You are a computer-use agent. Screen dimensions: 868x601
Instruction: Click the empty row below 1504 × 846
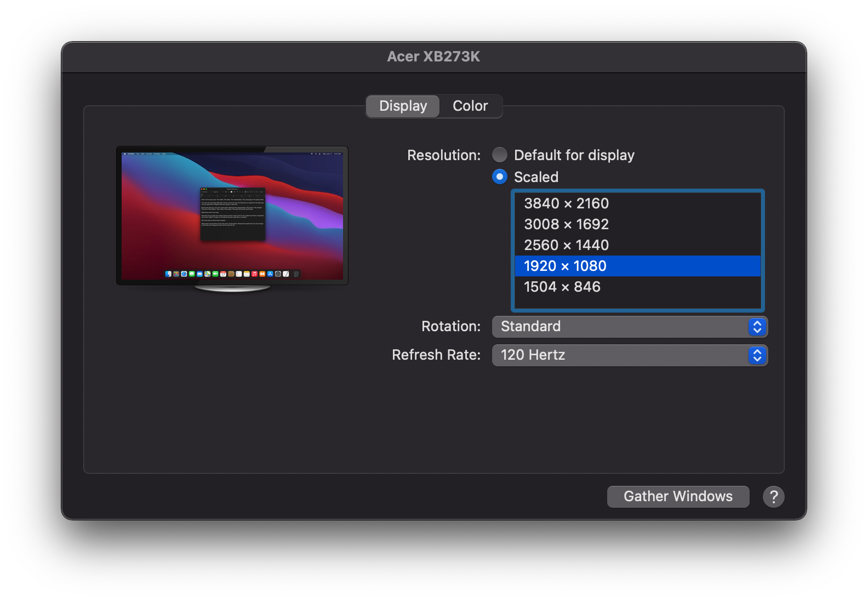pyautogui.click(x=637, y=302)
